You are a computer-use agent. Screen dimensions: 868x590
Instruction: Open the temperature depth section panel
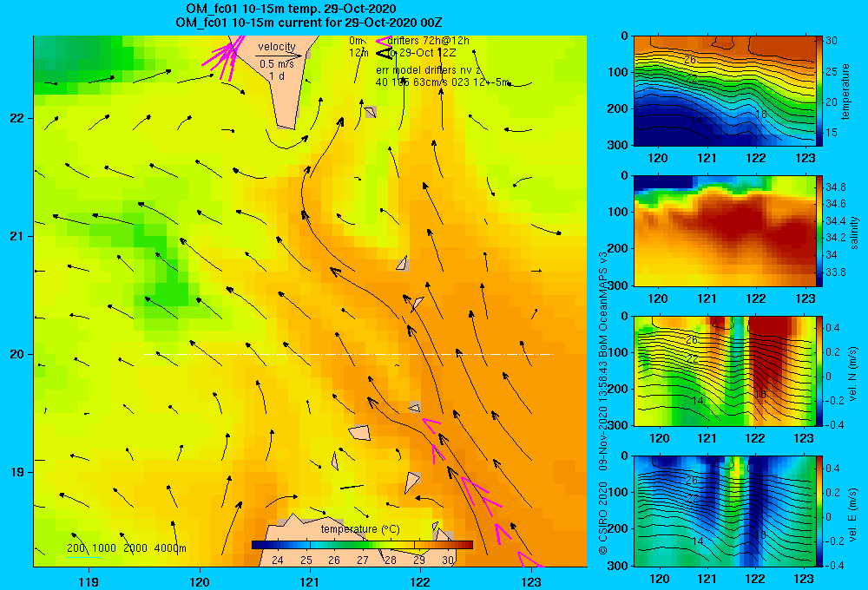tap(724, 91)
